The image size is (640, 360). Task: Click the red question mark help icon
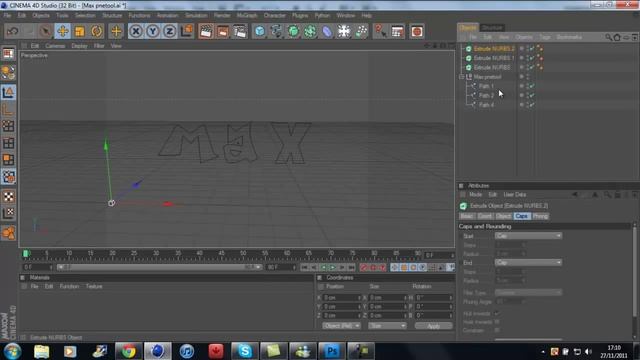click(380, 31)
